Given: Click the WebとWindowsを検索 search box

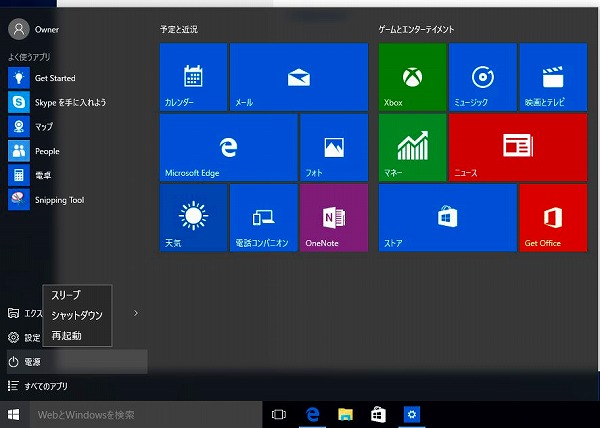Looking at the screenshot, I should point(146,415).
